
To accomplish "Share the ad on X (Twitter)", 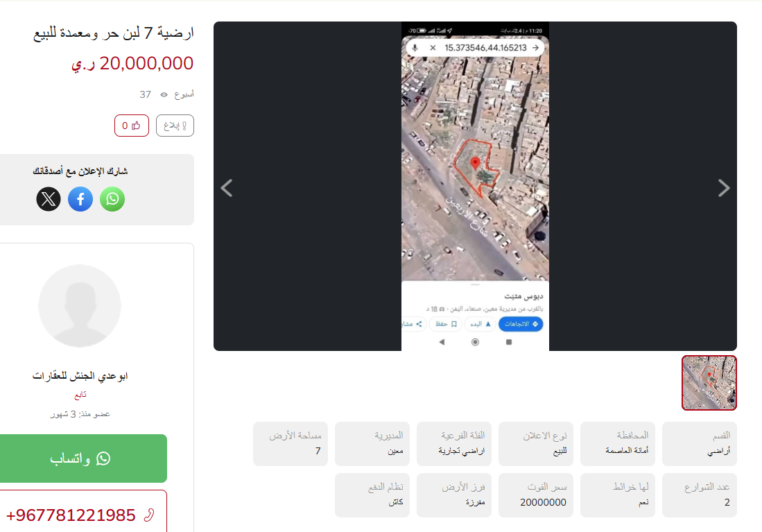I will pyautogui.click(x=49, y=199).
